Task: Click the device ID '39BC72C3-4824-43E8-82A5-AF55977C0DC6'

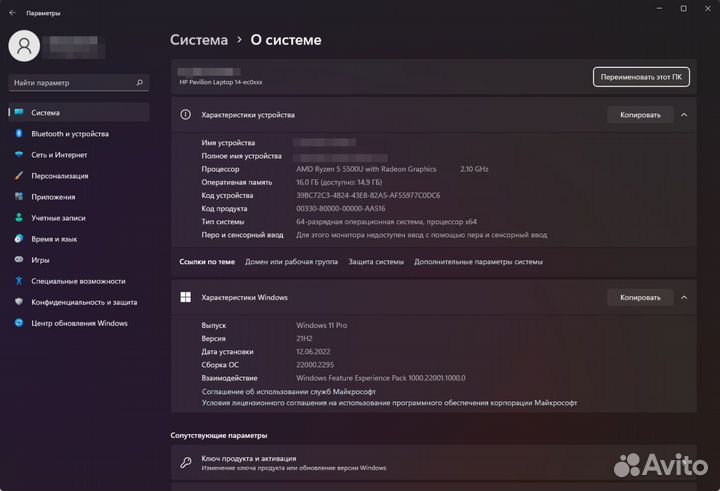Action: coord(368,195)
